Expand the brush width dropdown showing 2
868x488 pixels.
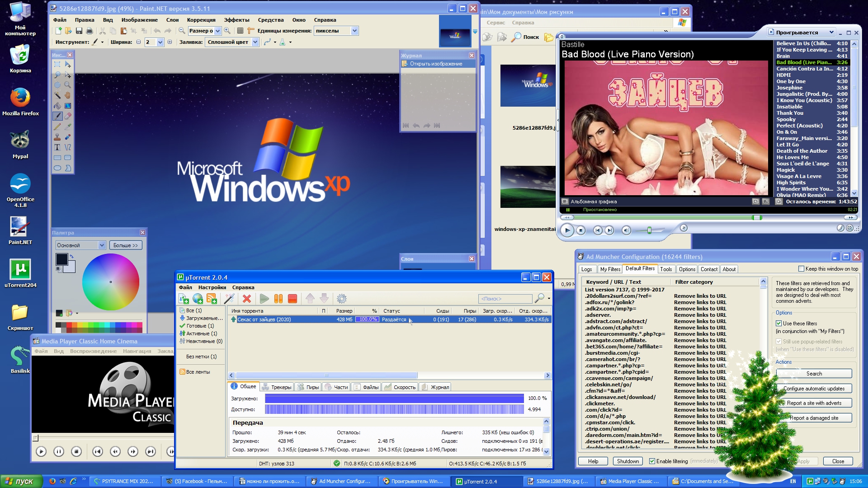click(160, 42)
